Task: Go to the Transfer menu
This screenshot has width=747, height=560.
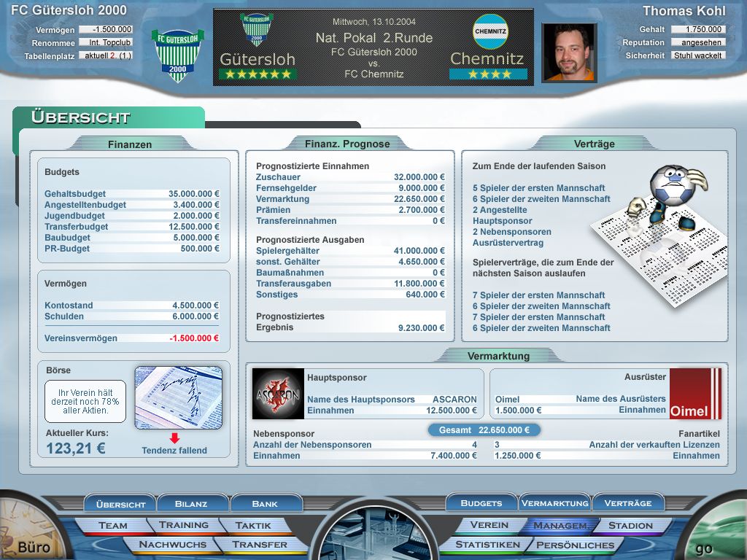Action: pyautogui.click(x=260, y=544)
